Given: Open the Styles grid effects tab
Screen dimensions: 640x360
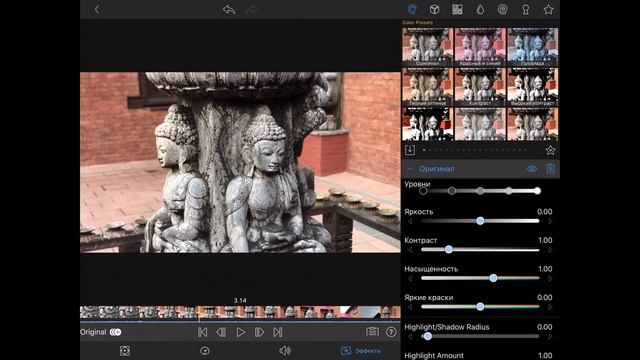Looking at the screenshot, I should 457,9.
